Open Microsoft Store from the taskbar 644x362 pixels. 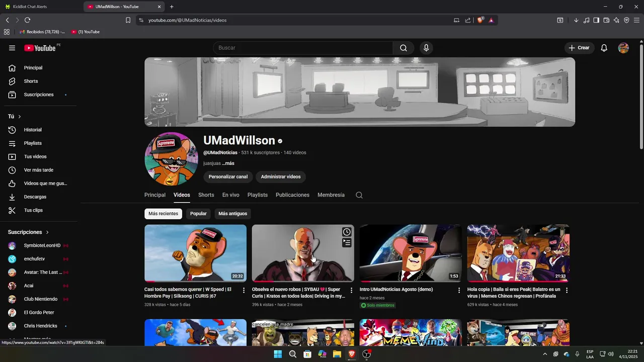coord(307,354)
